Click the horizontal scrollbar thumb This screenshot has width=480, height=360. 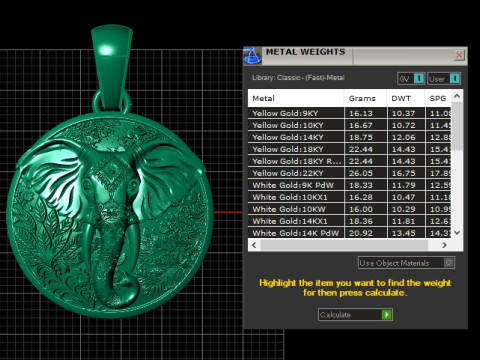tap(344, 245)
